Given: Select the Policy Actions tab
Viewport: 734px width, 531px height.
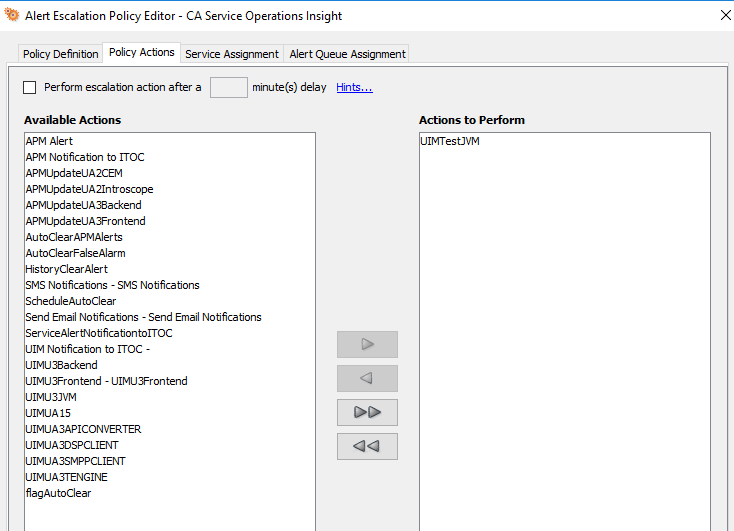Looking at the screenshot, I should [x=141, y=52].
